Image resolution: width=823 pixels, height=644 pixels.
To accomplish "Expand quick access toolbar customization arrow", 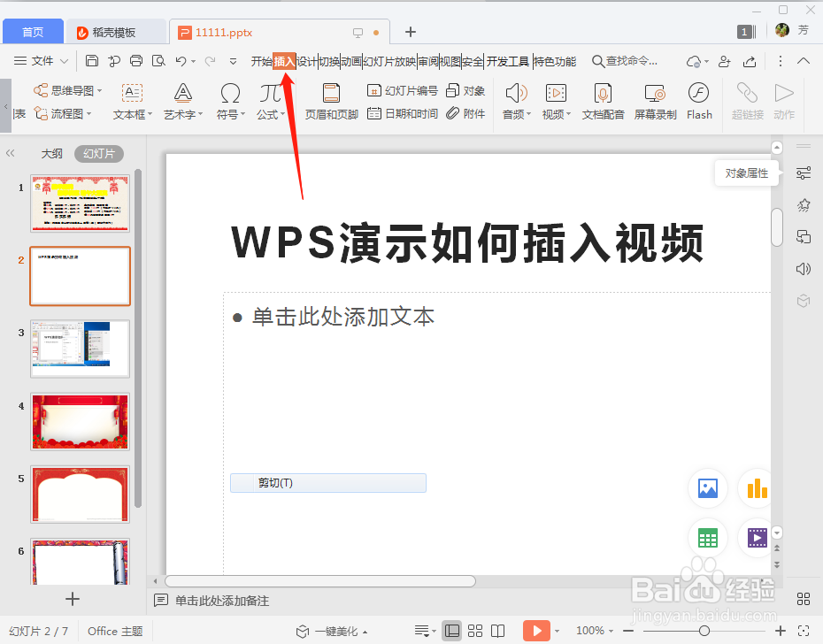I will 233,61.
